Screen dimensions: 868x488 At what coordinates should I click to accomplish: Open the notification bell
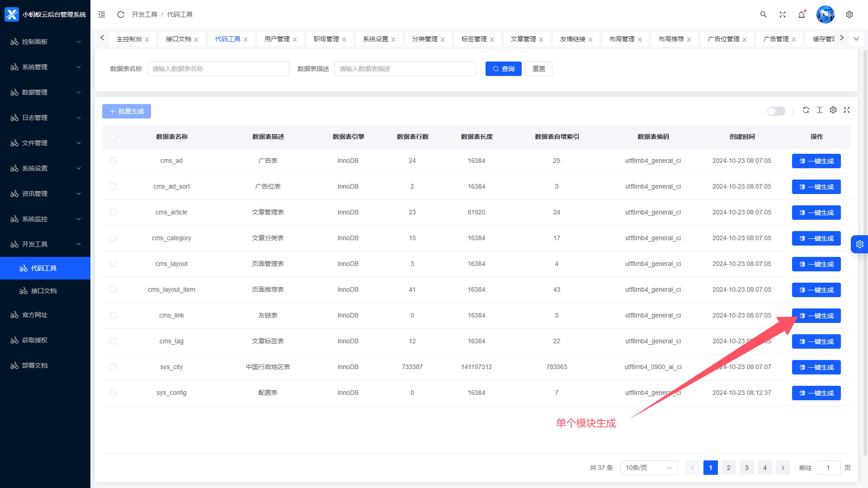[802, 14]
